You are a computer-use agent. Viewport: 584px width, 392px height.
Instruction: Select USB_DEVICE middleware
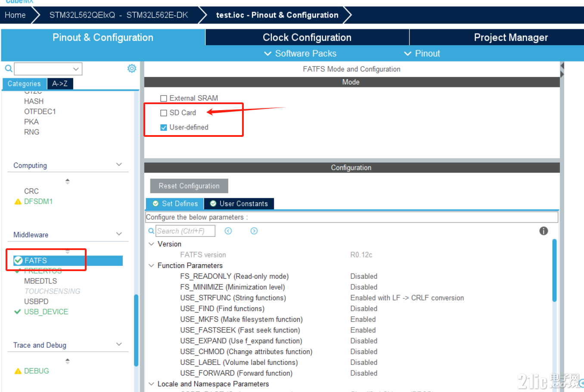[x=46, y=312]
